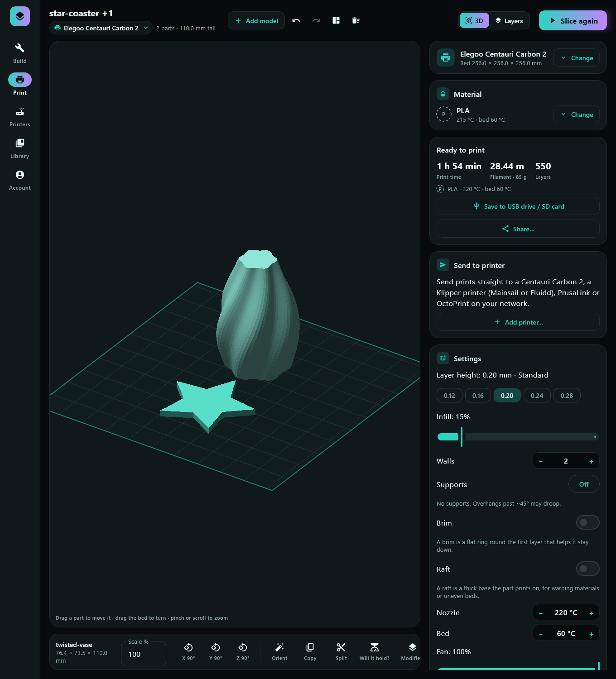616x679 pixels.
Task: Open the Printers section
Action: 20,117
